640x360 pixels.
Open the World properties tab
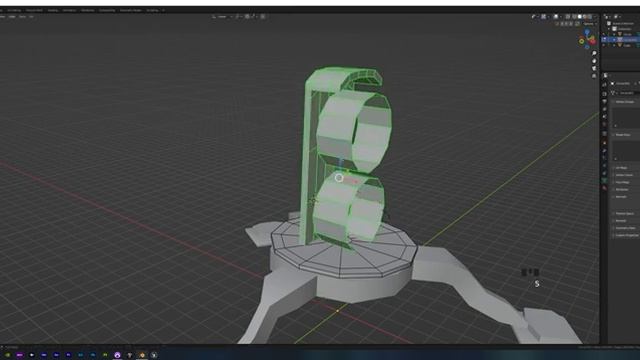click(604, 124)
